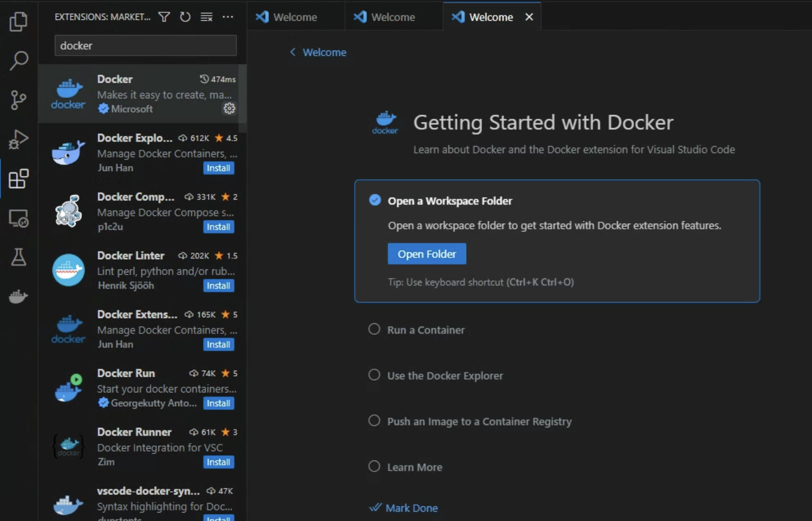The image size is (812, 521).
Task: Install Docker Extension Pack
Action: click(x=218, y=345)
